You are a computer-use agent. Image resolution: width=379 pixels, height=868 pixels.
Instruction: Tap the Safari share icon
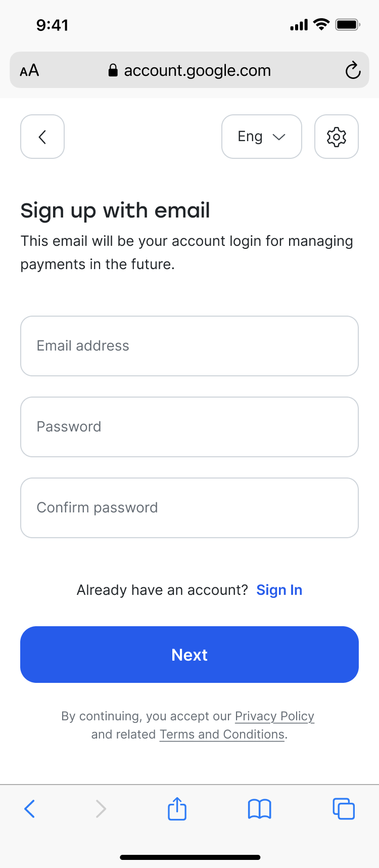pos(177,808)
